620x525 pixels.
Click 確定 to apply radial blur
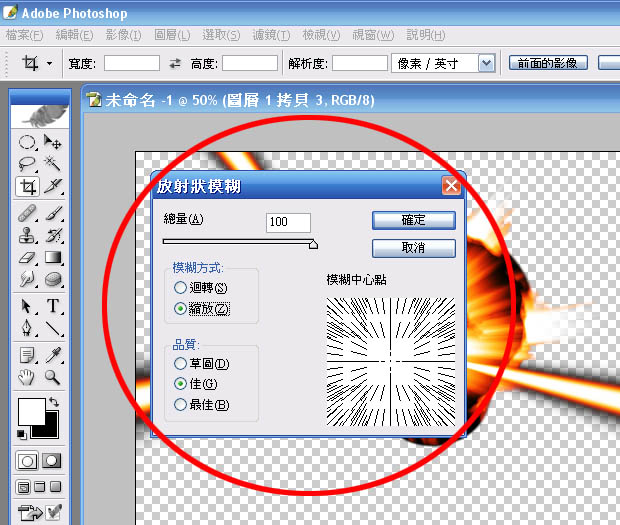tap(414, 220)
